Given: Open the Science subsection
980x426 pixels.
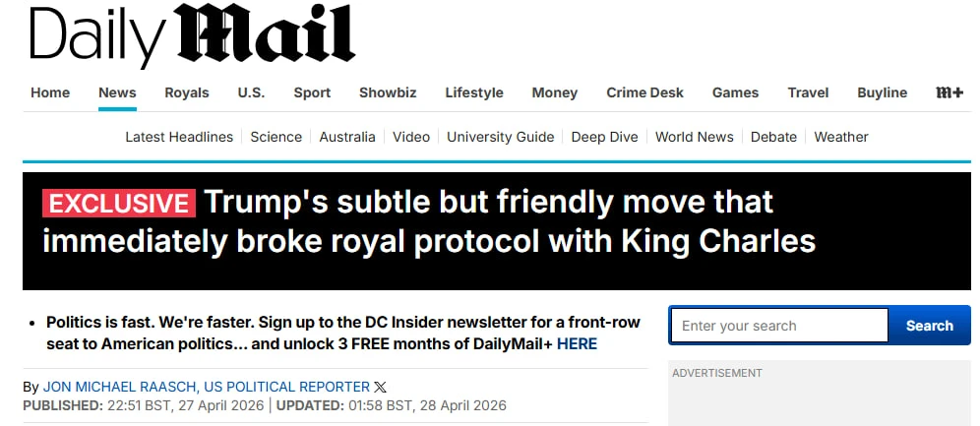Looking at the screenshot, I should 276,137.
